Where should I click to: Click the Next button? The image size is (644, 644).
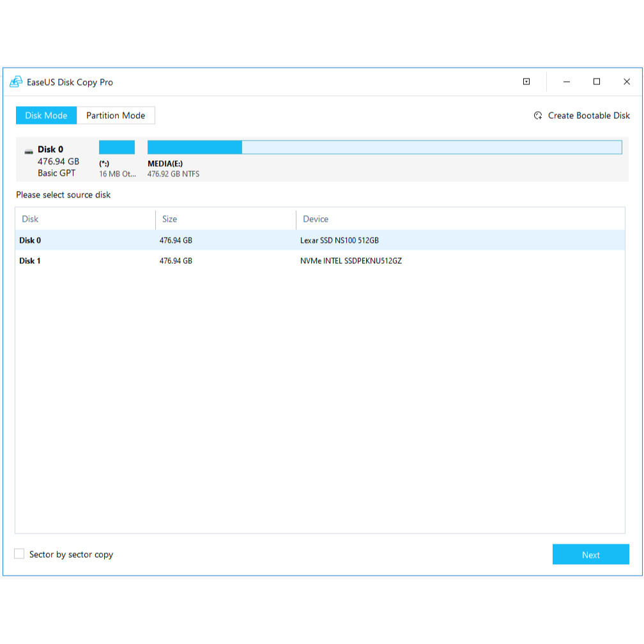coord(590,555)
